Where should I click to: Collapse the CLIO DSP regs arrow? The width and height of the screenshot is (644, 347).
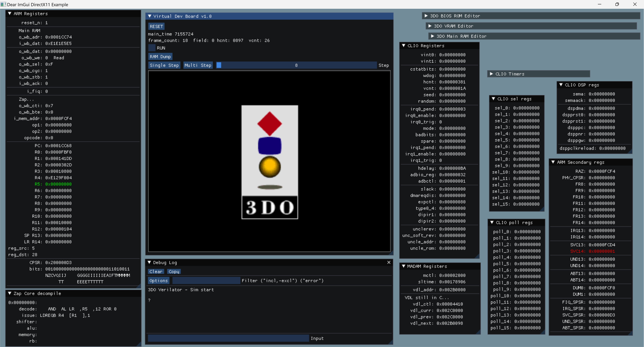click(561, 85)
